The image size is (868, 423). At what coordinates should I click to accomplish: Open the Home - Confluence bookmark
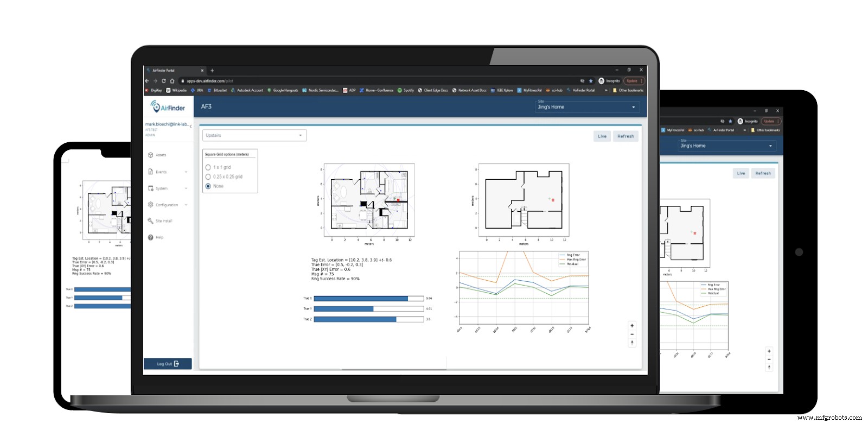click(376, 91)
